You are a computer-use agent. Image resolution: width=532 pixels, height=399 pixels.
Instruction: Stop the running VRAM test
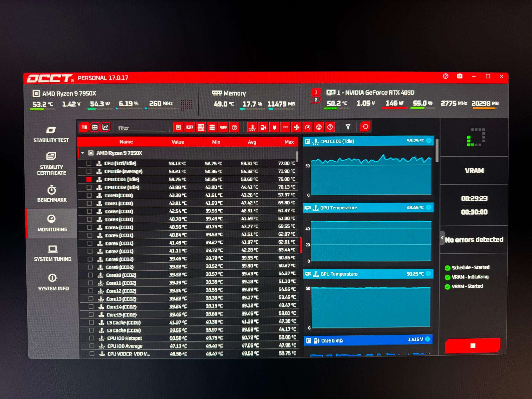click(x=473, y=345)
